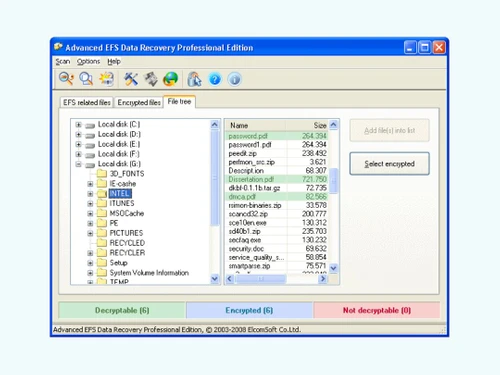
Task: Click the file list horizontal scrollbar thumb
Action: pos(261,279)
